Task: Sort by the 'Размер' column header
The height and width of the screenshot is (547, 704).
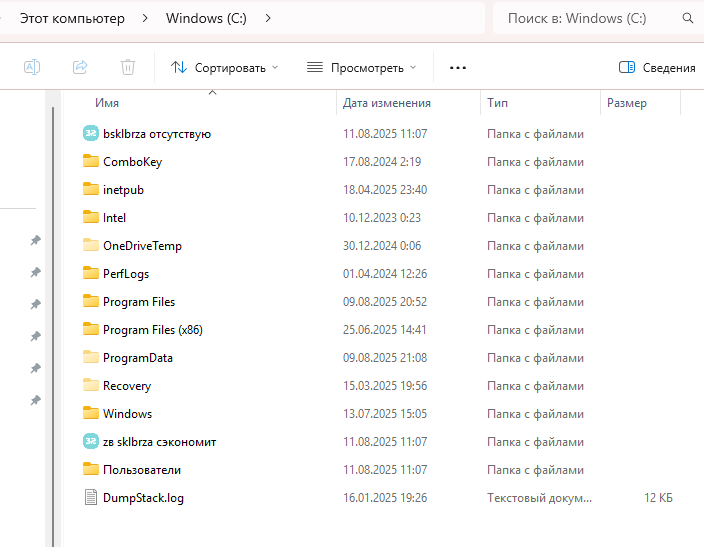Action: pos(627,103)
